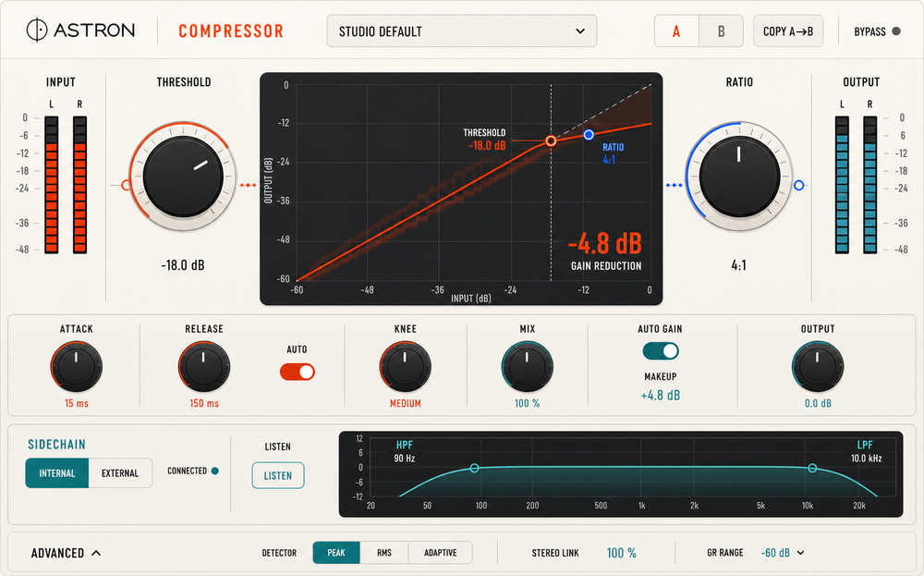This screenshot has width=924, height=576.
Task: Click the Input right channel meter
Action: [x=79, y=185]
